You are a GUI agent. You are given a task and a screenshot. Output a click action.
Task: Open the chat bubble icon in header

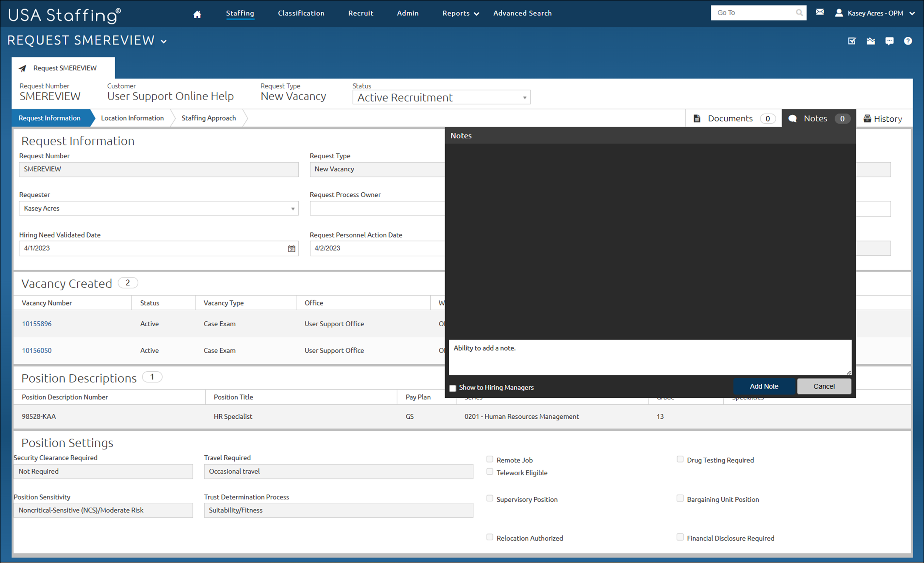[890, 41]
